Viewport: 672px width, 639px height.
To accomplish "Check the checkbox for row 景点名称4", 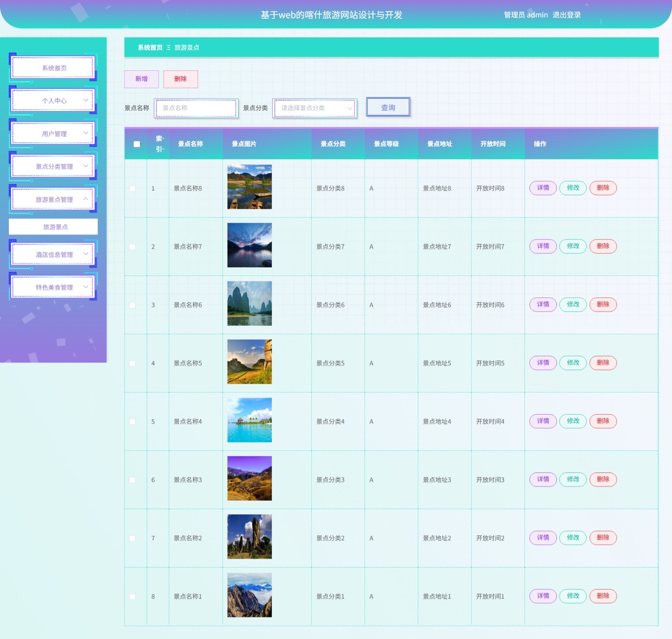I will pos(132,422).
